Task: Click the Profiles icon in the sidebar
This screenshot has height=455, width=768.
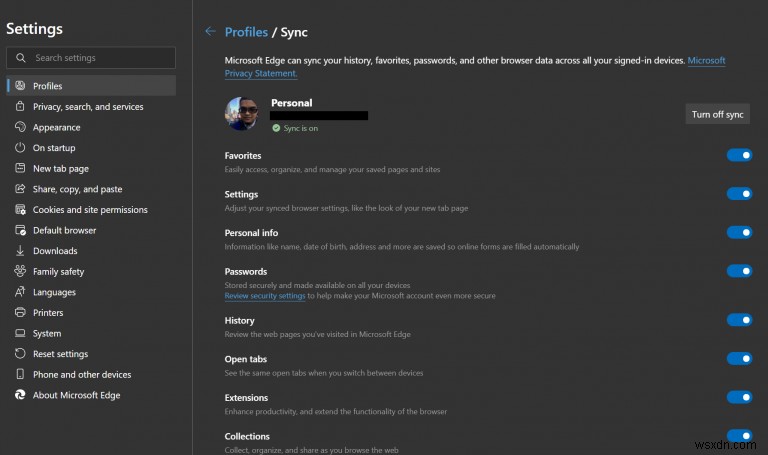Action: [x=20, y=86]
